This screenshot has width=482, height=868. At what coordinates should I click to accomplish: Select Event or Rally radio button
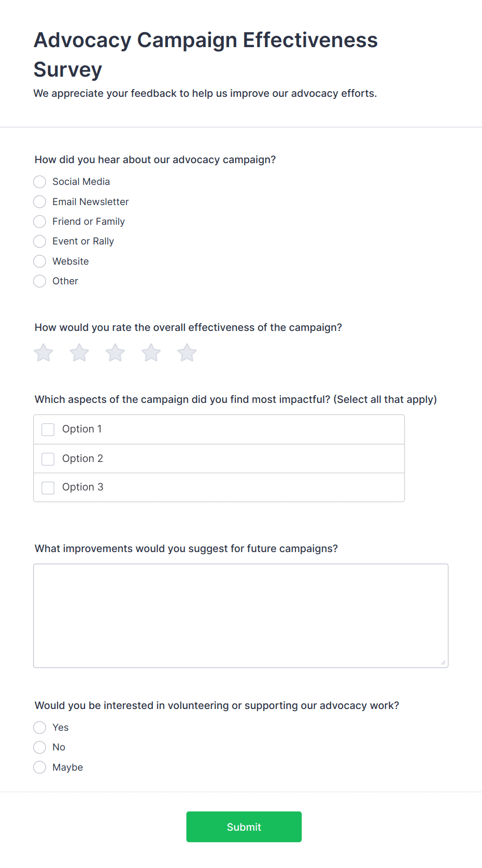pyautogui.click(x=40, y=241)
